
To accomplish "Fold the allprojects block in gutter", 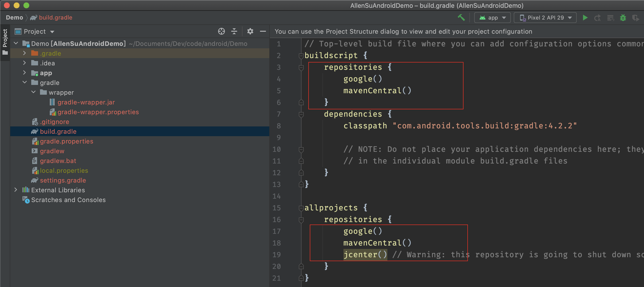I will [301, 208].
